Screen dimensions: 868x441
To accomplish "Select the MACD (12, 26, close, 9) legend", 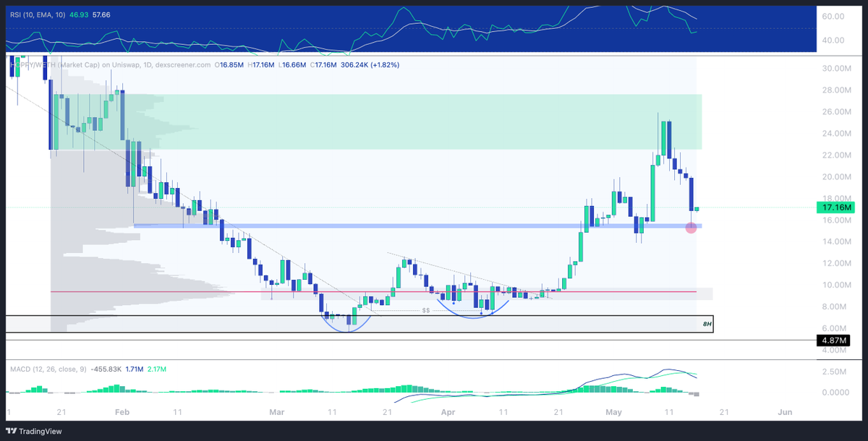I will coord(48,369).
